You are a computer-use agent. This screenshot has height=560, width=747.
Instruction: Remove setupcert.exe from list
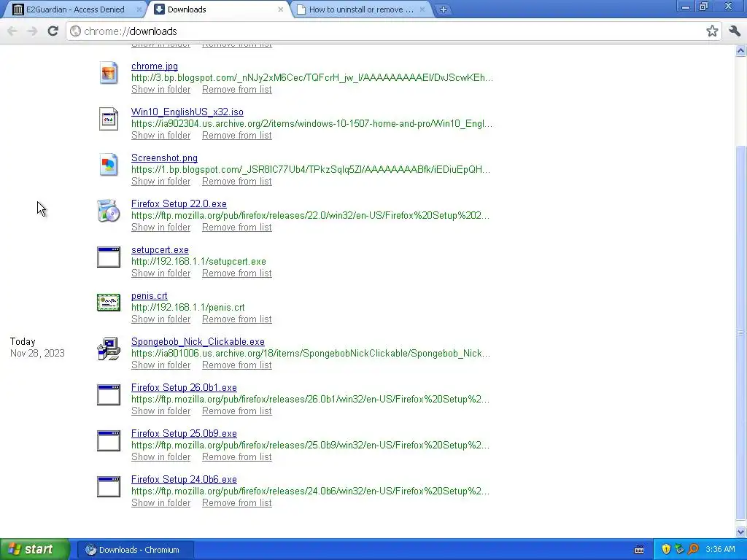point(237,273)
